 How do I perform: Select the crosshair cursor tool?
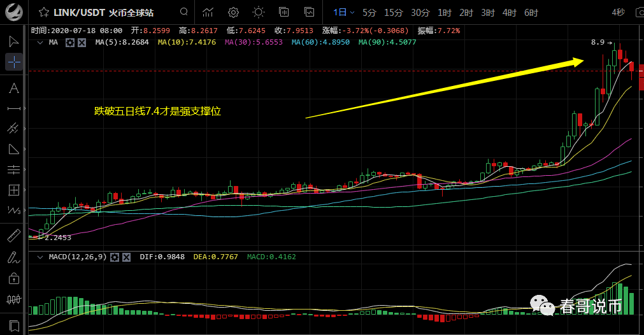coord(13,62)
